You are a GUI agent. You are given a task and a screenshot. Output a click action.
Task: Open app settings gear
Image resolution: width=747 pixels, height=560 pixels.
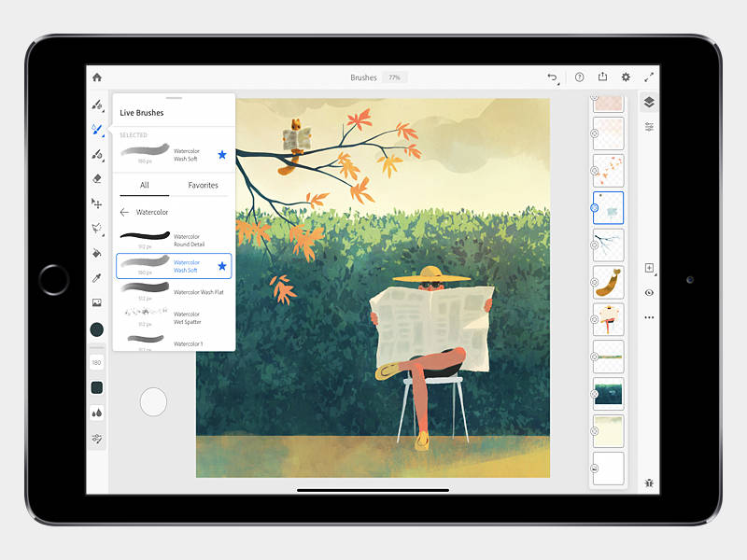[626, 77]
